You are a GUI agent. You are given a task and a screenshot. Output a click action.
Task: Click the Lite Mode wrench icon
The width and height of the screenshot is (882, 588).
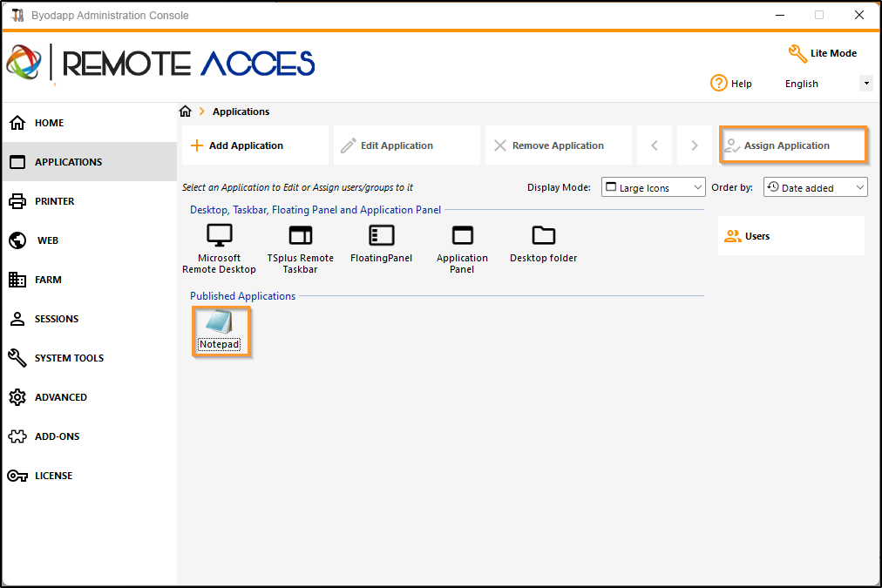coord(797,53)
